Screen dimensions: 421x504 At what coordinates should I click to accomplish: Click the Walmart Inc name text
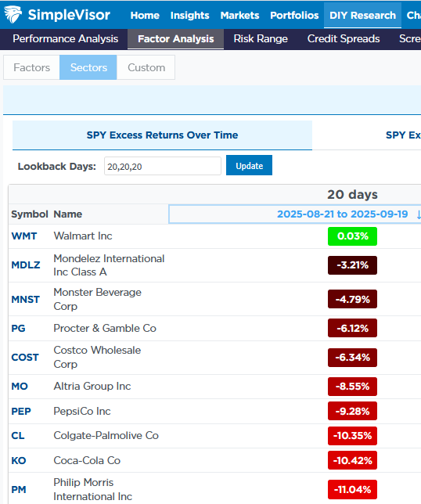pos(83,236)
